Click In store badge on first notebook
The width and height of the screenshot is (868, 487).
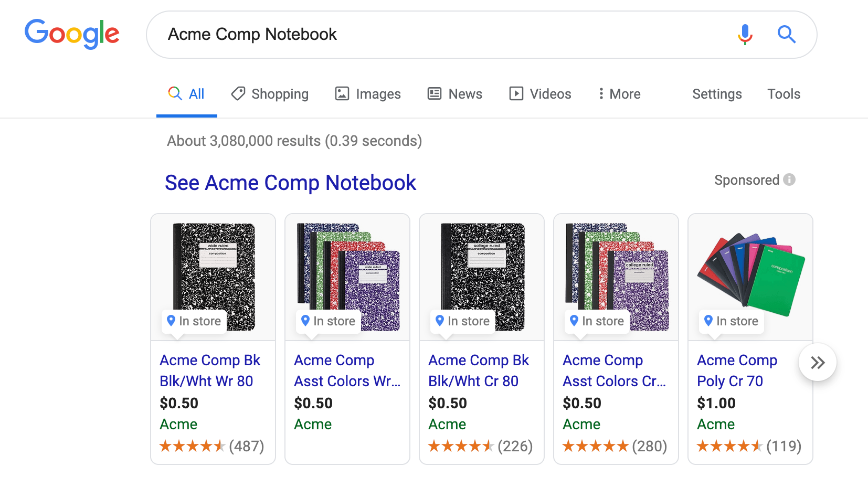coord(194,321)
